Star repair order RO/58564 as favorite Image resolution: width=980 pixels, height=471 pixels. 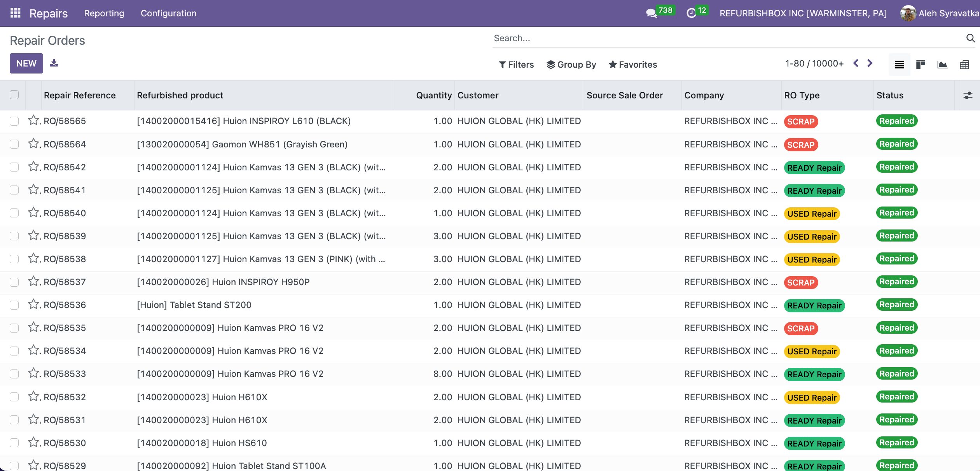coord(33,144)
